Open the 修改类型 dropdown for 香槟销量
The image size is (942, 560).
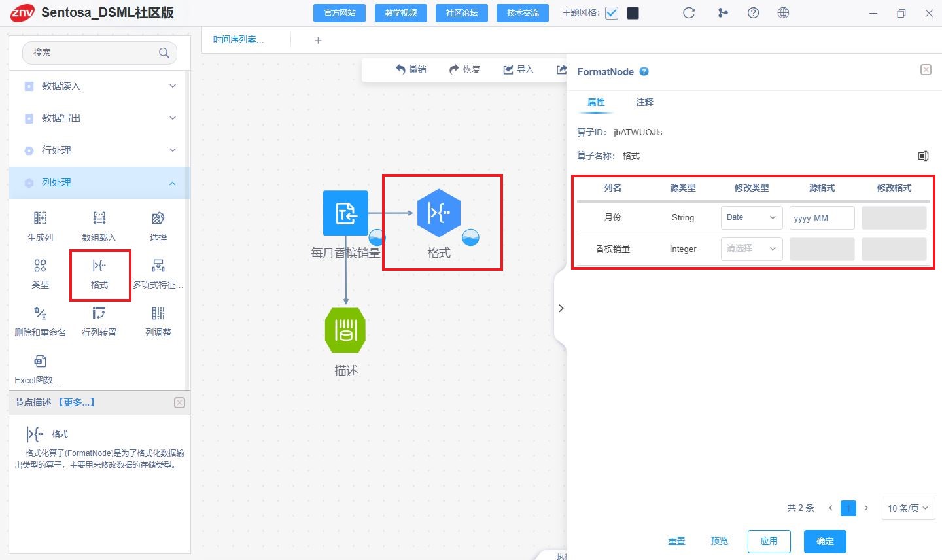point(752,249)
